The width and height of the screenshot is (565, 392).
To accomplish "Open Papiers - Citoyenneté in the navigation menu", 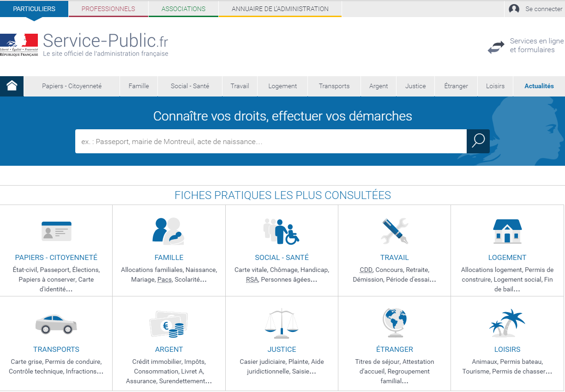I will point(72,86).
